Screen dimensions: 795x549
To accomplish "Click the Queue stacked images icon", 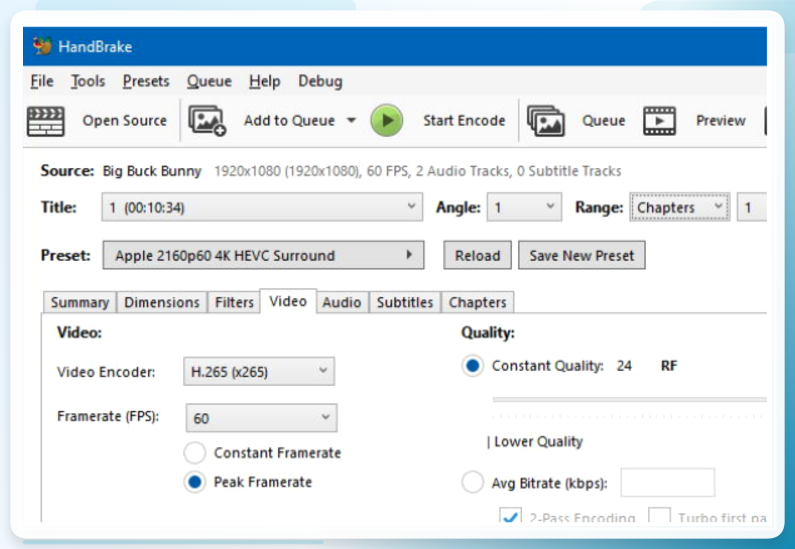I will coord(546,121).
